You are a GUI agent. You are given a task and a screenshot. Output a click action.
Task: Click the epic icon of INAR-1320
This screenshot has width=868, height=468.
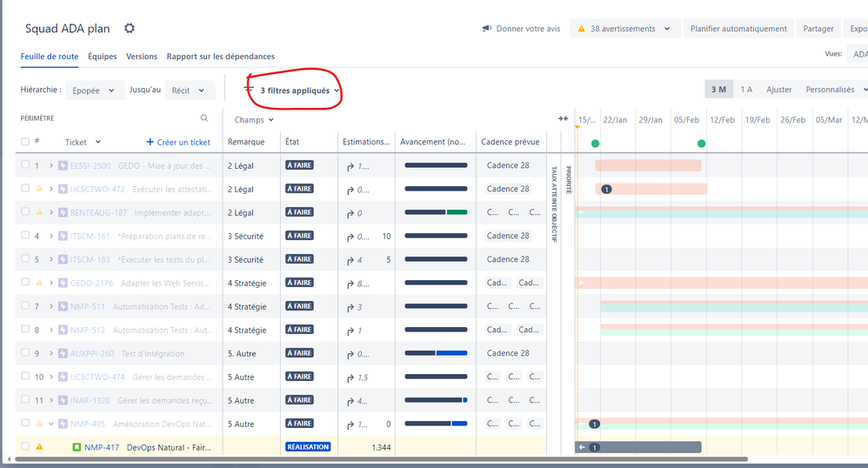(63, 400)
